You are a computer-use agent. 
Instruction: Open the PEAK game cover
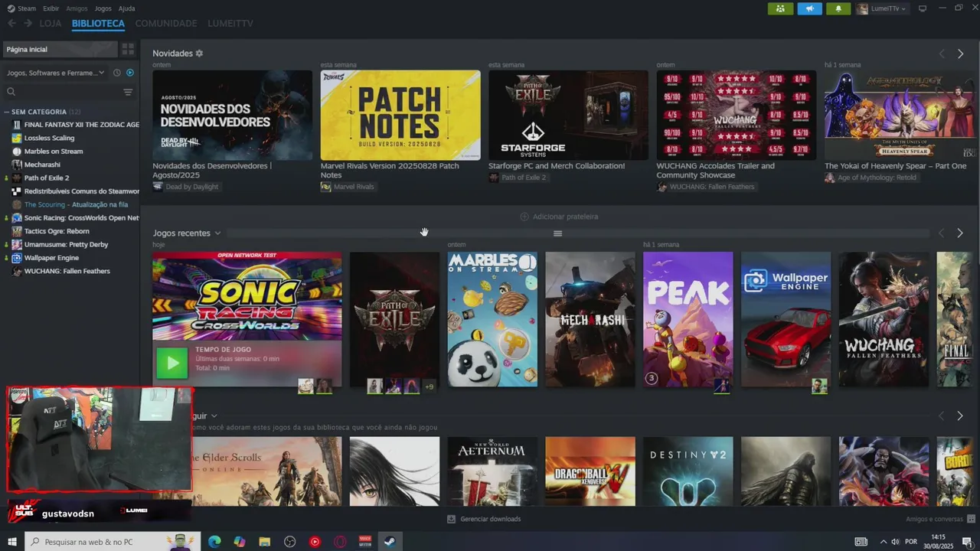688,319
